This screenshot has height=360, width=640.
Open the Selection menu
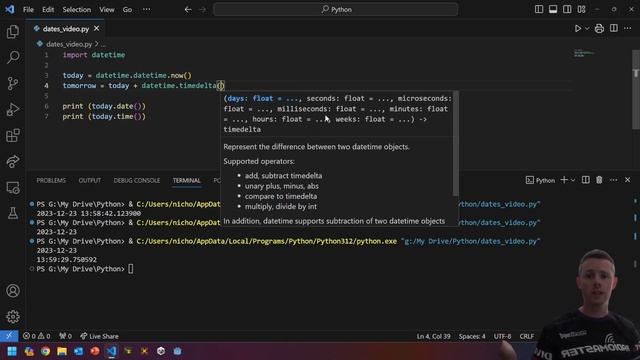pyautogui.click(x=77, y=9)
